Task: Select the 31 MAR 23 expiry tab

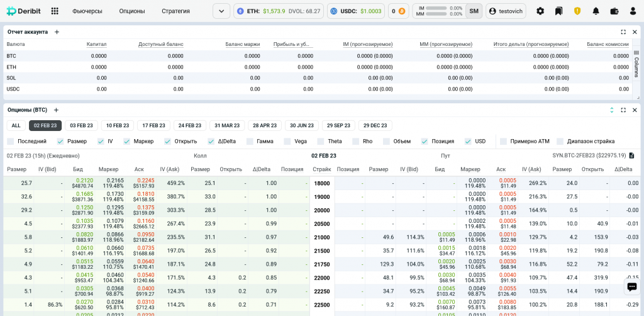Action: [x=227, y=125]
